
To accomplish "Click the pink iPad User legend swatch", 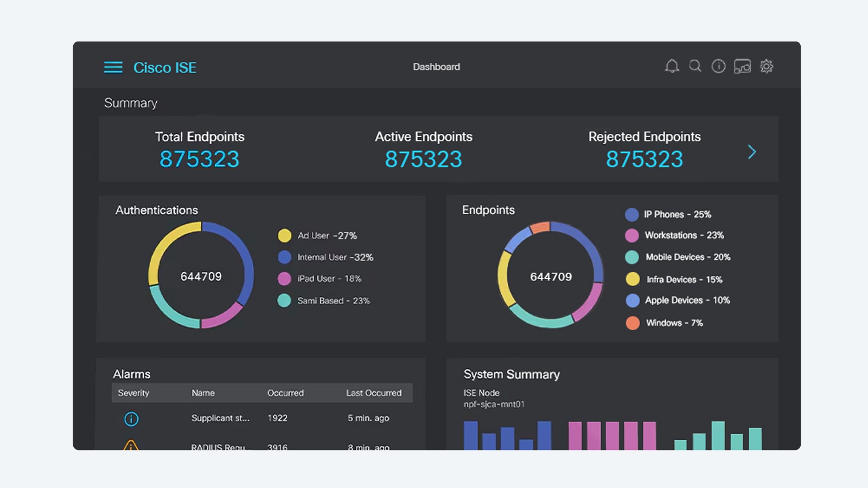I will point(284,279).
